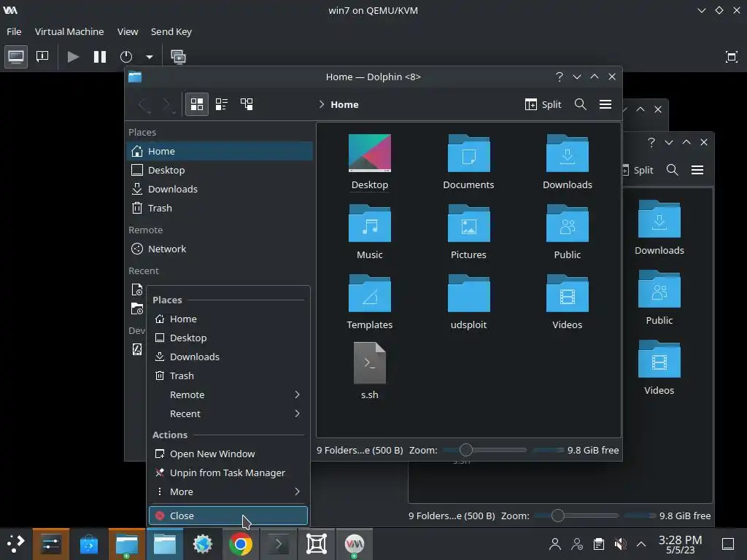Choose Open New Window action

228,454
